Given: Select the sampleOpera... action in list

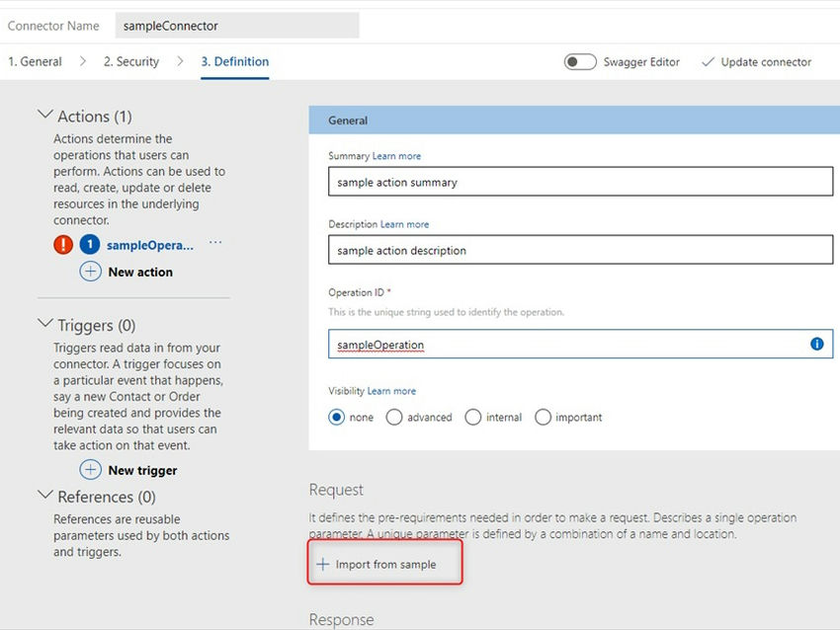Looking at the screenshot, I should [x=150, y=245].
